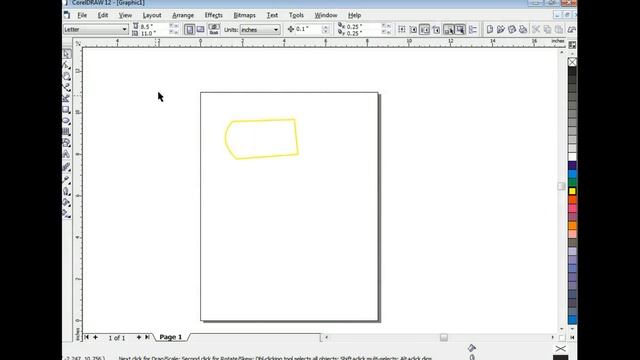Click the New document icon
The height and width of the screenshot is (360, 640).
tap(489, 29)
